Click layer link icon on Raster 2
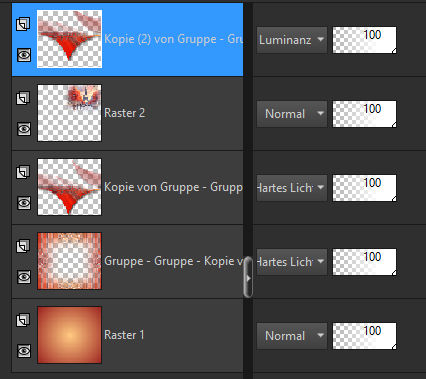The image size is (426, 379). point(23,98)
